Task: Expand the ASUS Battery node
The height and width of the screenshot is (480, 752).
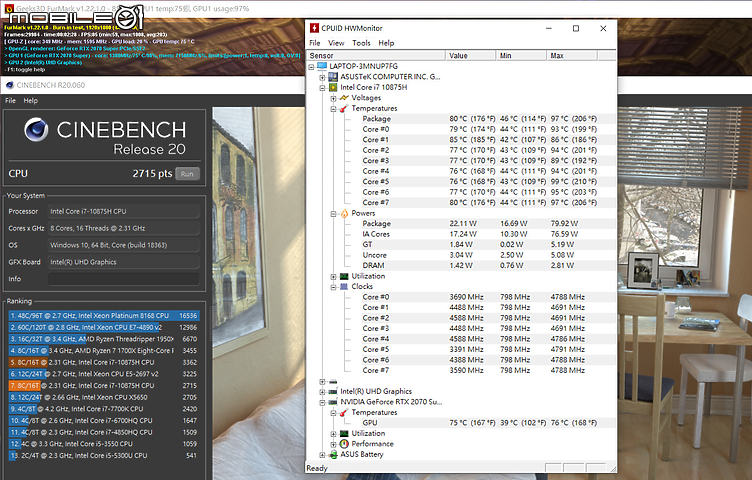Action: click(322, 455)
